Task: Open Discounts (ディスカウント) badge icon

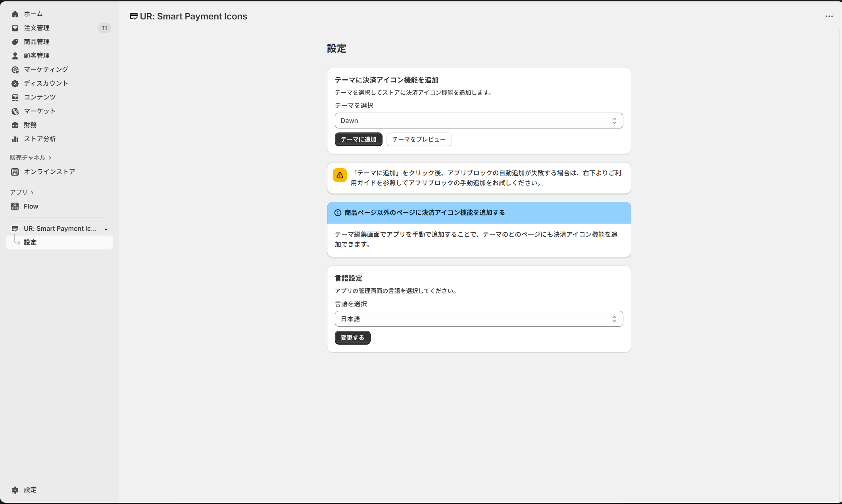Action: [x=15, y=84]
